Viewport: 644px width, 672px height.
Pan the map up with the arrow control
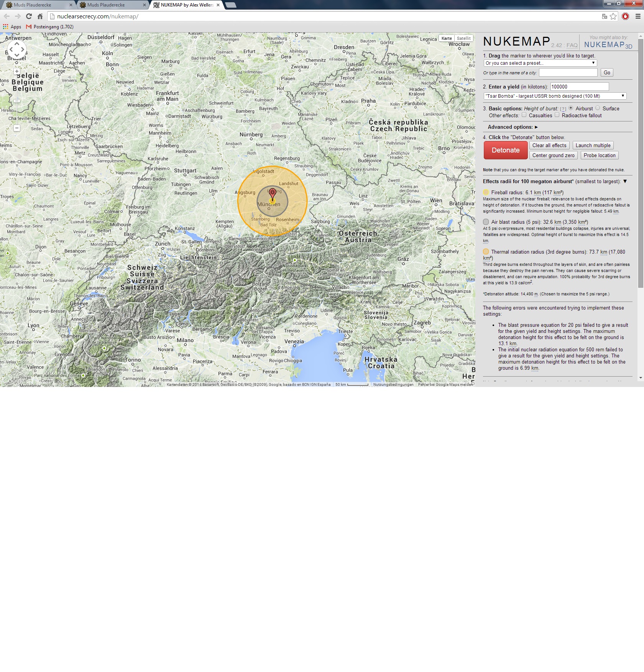click(x=17, y=43)
